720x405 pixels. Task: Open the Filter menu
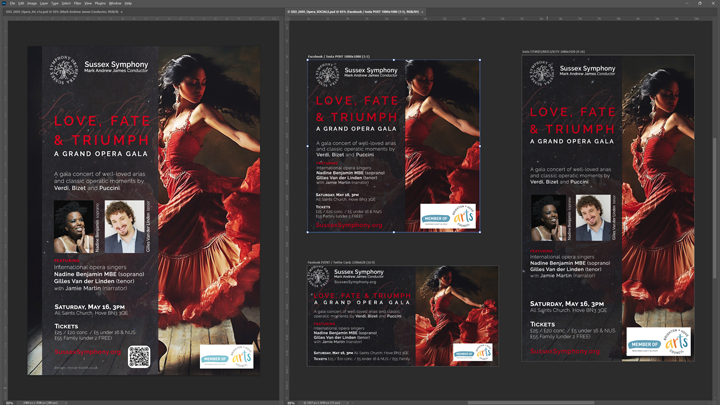click(78, 3)
